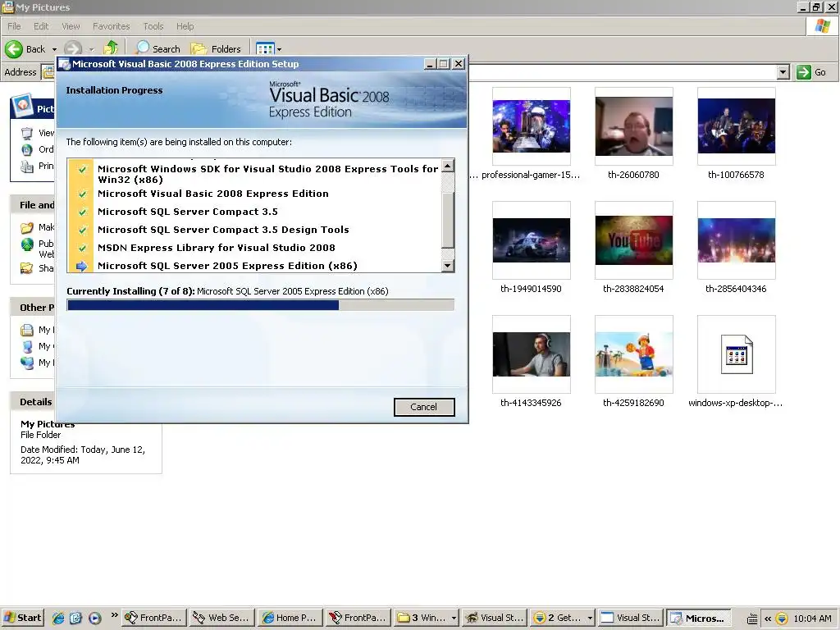Screen dimensions: 840x630
Task: Click checkmark beside SQL Server Compact 3.5 Design Tools
Action: coord(82,230)
